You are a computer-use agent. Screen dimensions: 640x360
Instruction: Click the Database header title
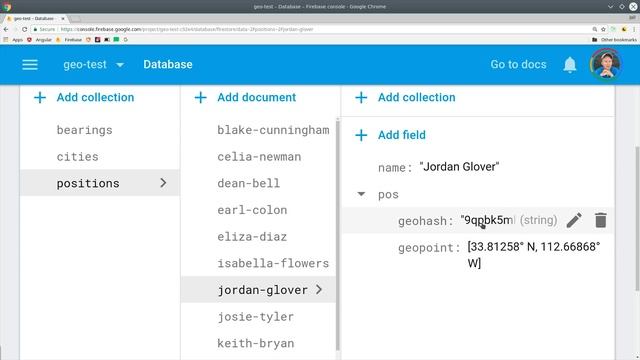pyautogui.click(x=168, y=64)
